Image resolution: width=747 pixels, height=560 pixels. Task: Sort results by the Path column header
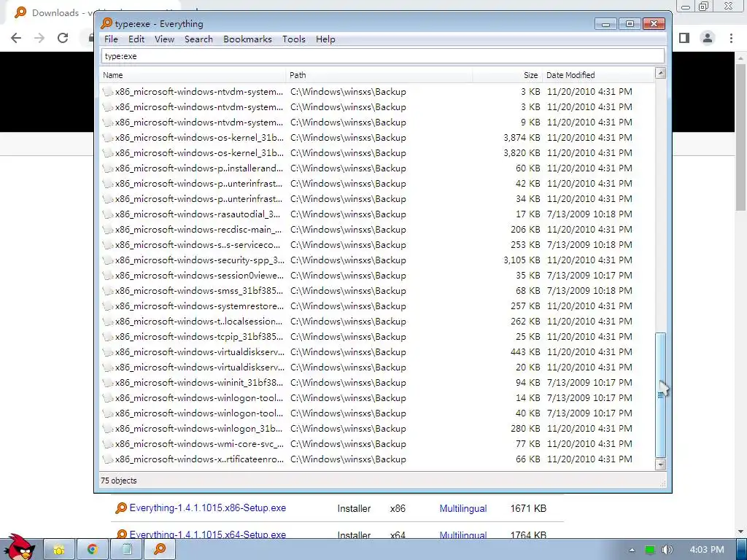point(379,75)
